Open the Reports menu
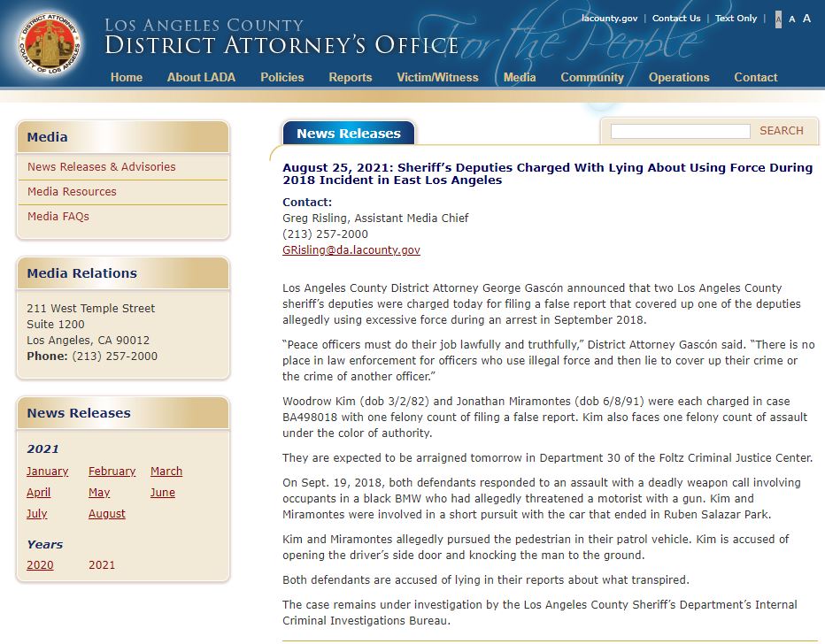This screenshot has width=825, height=644. click(351, 77)
